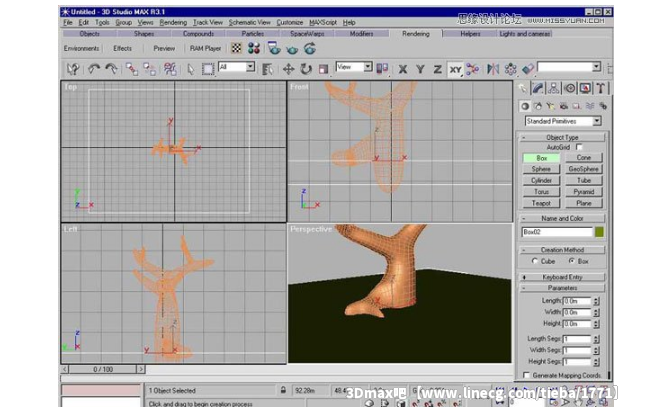Select the Select and Link tool
The width and height of the screenshot is (658, 412).
(x=132, y=69)
